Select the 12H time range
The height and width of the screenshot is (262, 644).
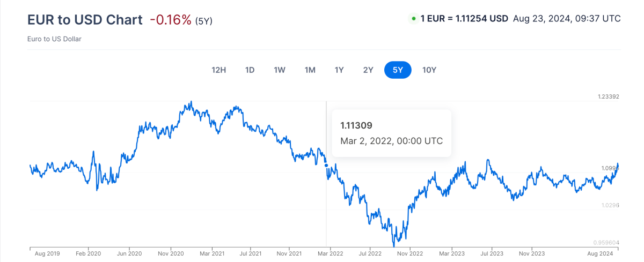pos(219,70)
